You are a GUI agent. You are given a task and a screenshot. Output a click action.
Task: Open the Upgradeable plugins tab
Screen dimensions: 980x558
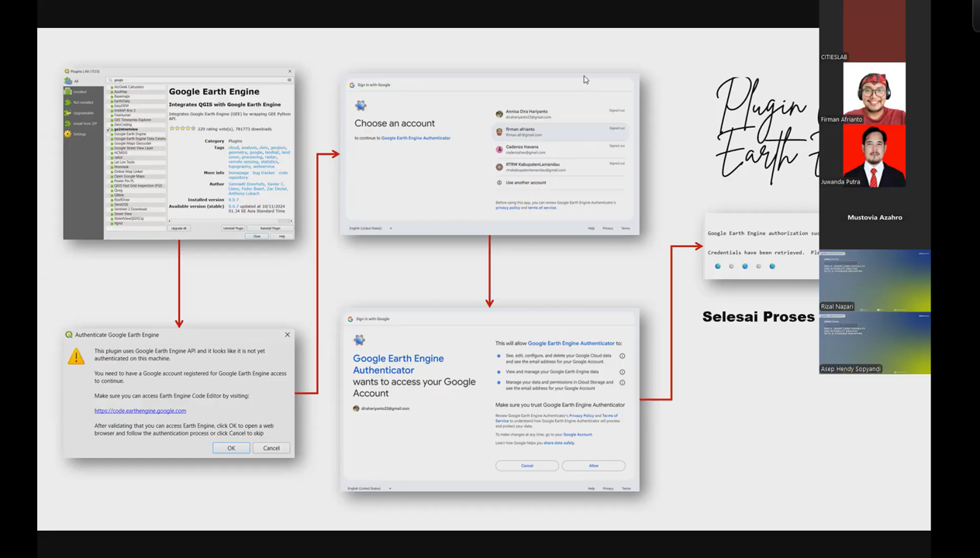pyautogui.click(x=83, y=113)
